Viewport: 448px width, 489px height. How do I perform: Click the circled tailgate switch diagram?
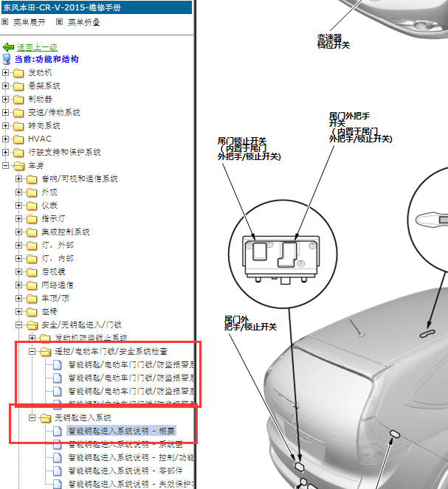coord(283,254)
